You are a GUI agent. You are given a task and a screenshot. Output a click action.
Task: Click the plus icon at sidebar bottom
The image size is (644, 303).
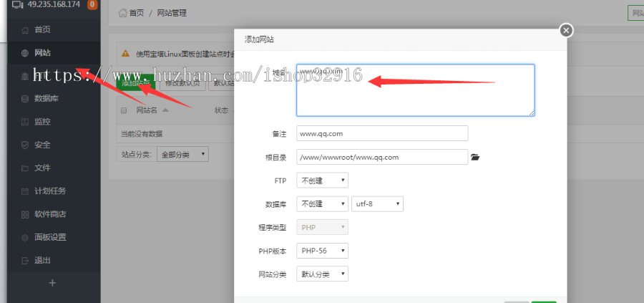[x=52, y=283]
